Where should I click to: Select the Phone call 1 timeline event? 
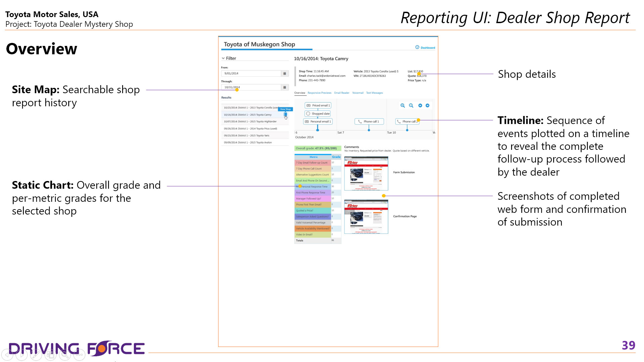click(x=369, y=122)
